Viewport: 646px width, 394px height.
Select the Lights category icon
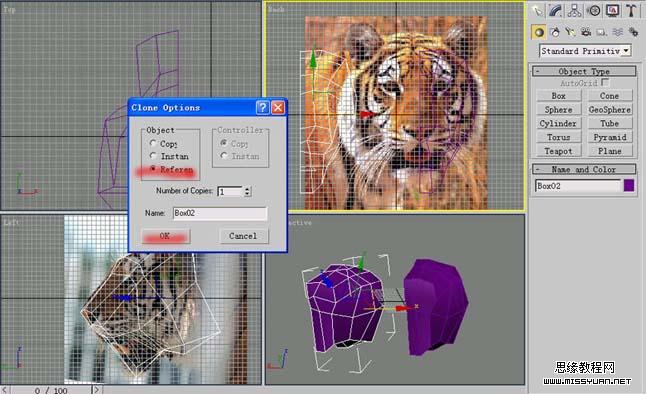570,32
